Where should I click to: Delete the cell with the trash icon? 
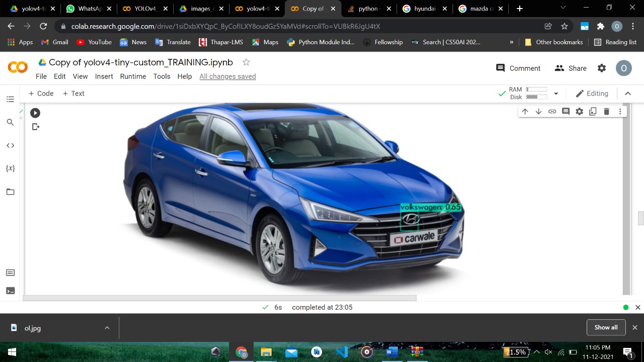tap(606, 111)
